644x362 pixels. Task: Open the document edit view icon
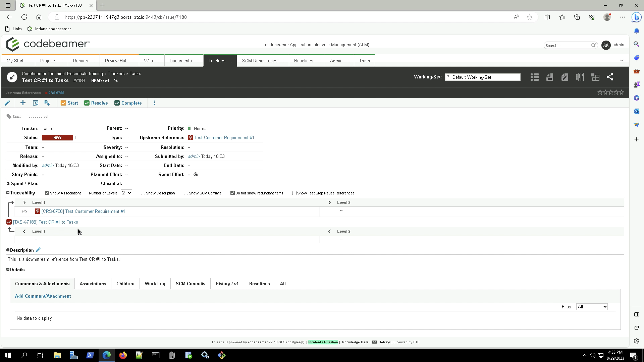(565, 77)
